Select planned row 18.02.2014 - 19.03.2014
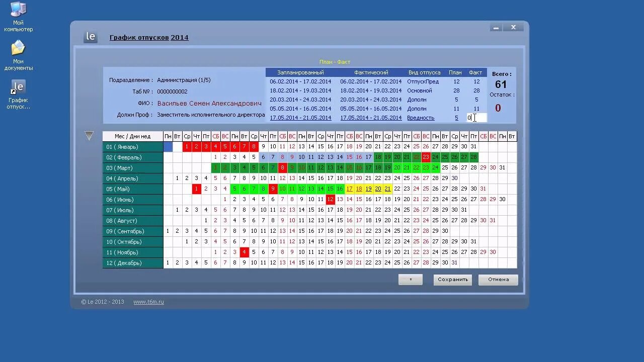The height and width of the screenshot is (362, 644). (300, 90)
